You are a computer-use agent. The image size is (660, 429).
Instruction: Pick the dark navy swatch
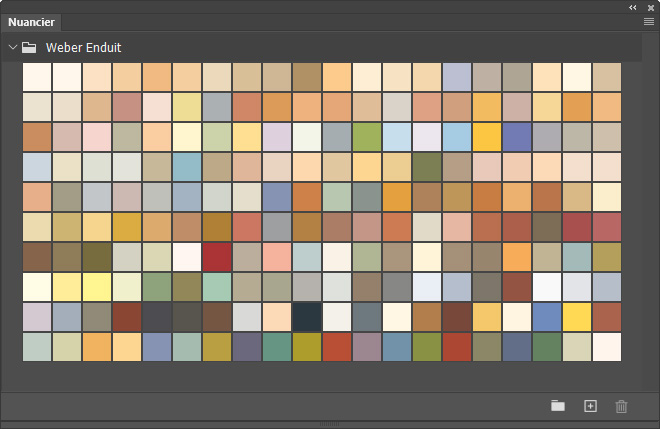pos(307,317)
